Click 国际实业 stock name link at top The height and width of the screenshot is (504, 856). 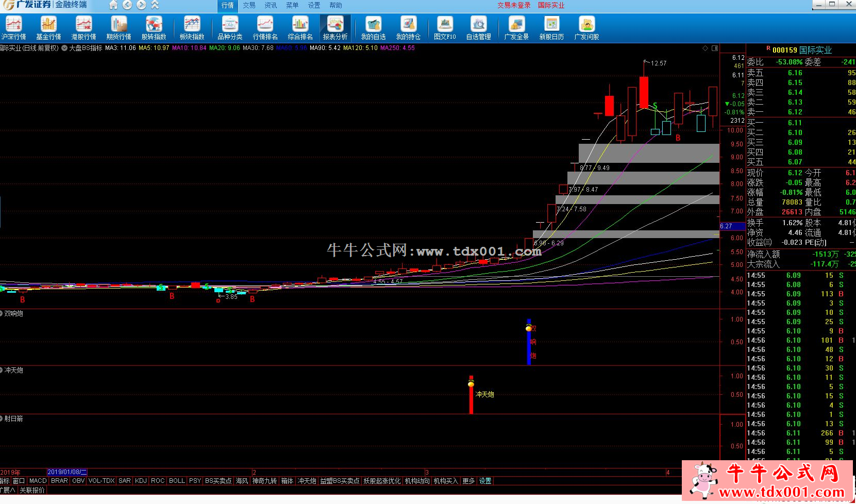[x=551, y=5]
